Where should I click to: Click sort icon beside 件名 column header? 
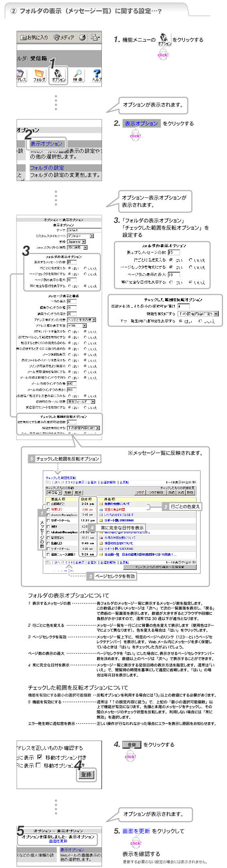[x=113, y=499]
